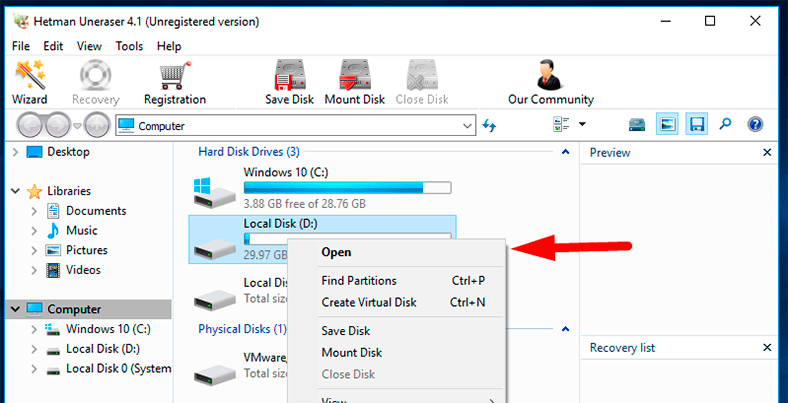Close the Recovery list panel
The height and width of the screenshot is (403, 788).
point(767,347)
